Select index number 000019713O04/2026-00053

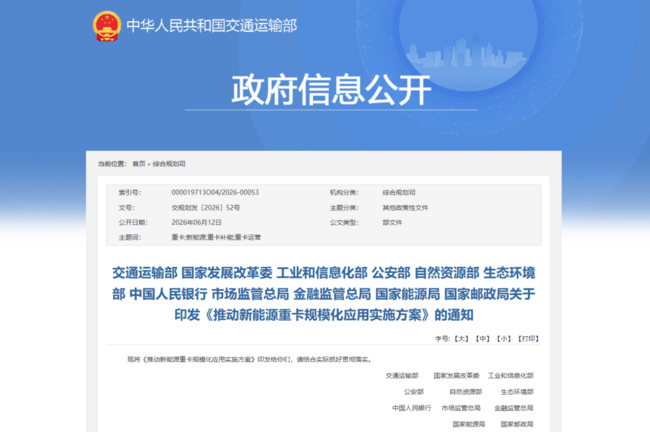(x=215, y=192)
